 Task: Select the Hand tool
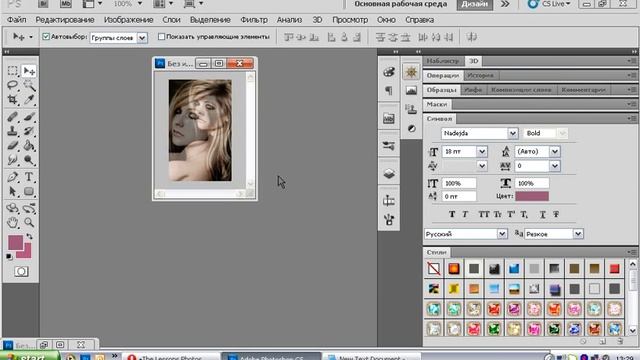click(13, 222)
